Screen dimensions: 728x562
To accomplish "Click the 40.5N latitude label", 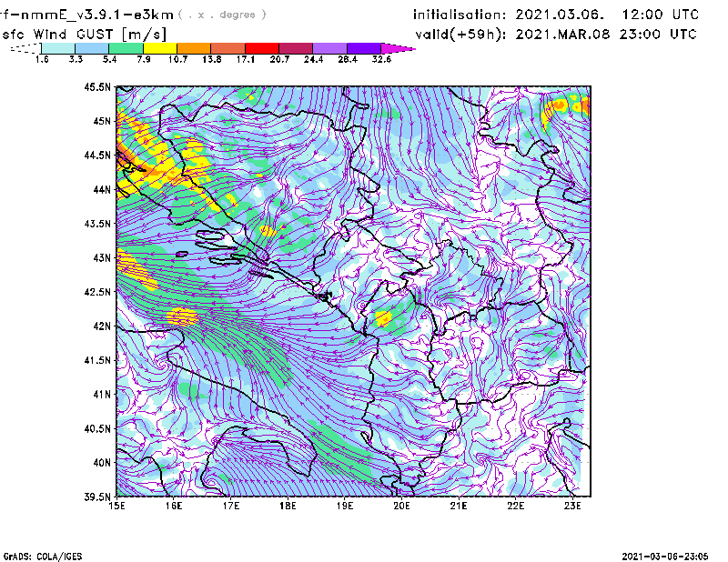I will click(x=97, y=428).
